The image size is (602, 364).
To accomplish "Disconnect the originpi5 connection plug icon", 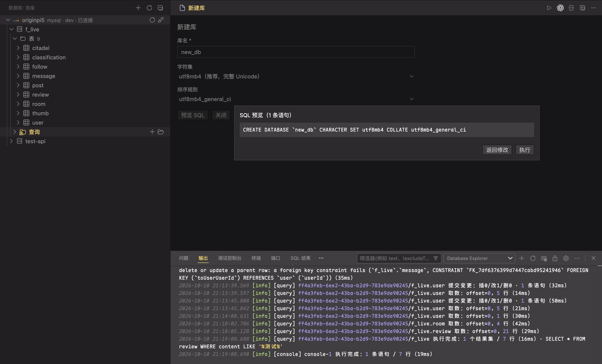I will coord(161,20).
